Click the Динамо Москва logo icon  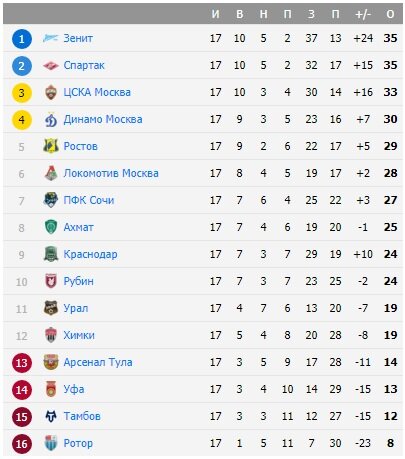point(51,119)
